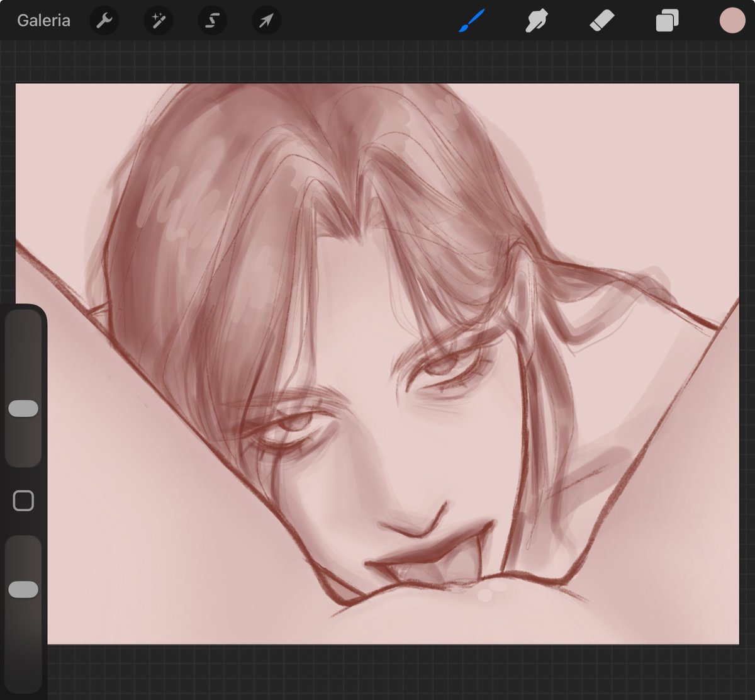The width and height of the screenshot is (755, 700).
Task: Click the brush size slider handle
Action: click(23, 409)
